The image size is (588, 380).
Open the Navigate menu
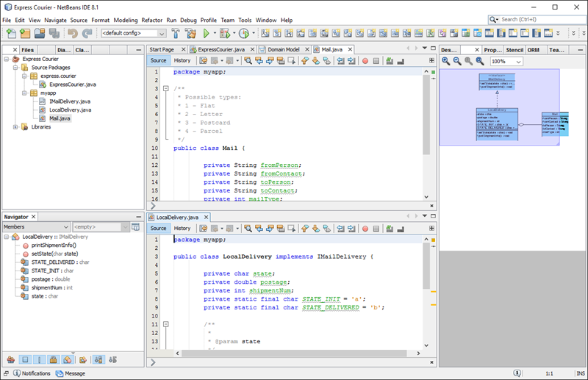click(x=56, y=21)
